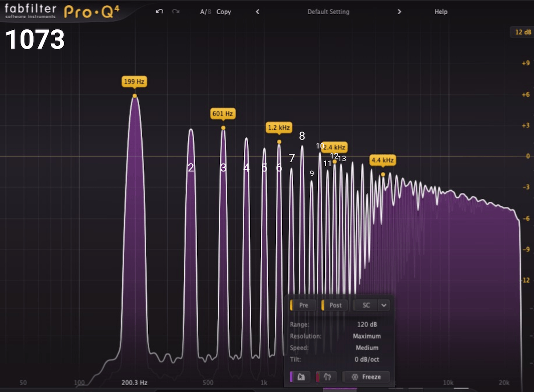Change the Tilt value 0 dB/oct
Viewport: 534px width, 392px height.
(367, 359)
